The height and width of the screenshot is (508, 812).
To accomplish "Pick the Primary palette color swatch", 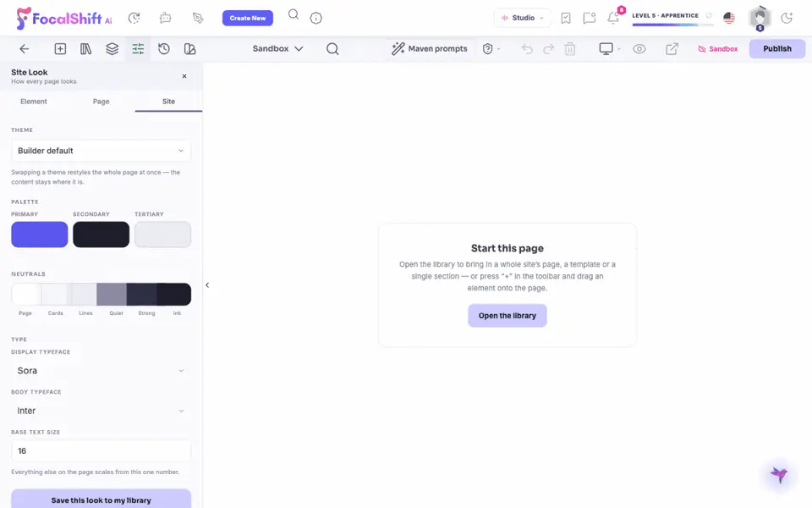I will coord(40,235).
